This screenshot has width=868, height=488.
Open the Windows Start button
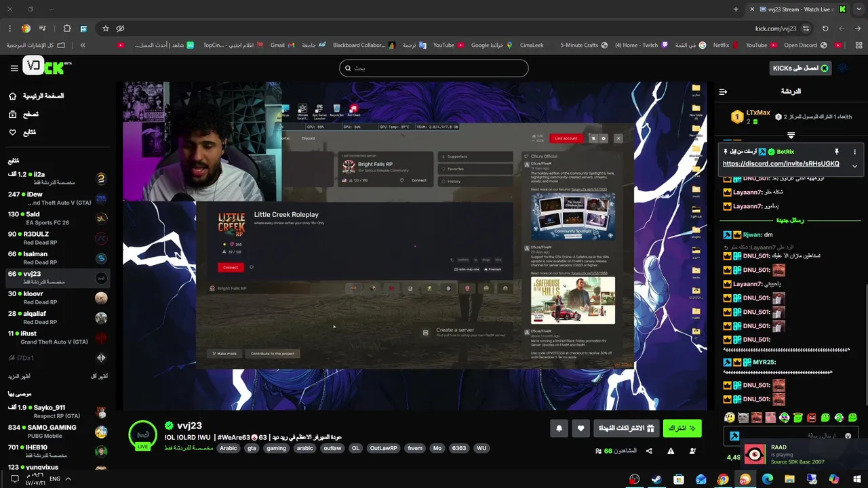tap(857, 479)
